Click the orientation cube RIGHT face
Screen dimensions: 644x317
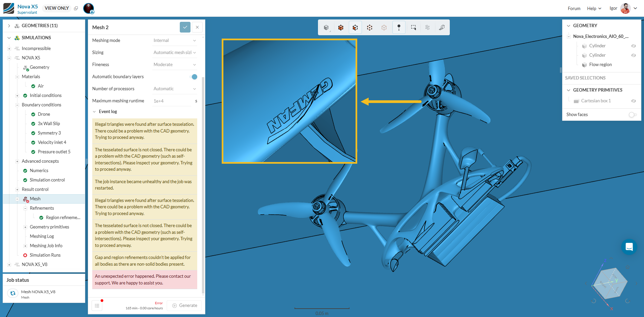point(603,285)
